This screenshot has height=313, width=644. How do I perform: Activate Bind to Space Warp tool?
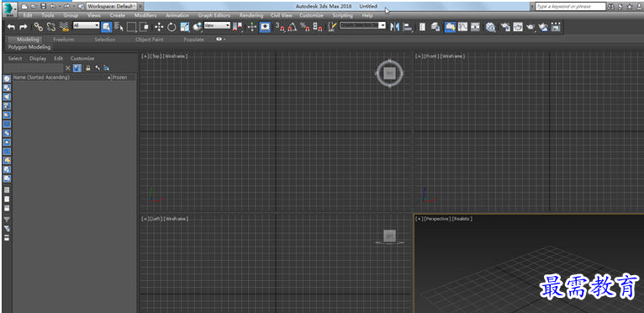[x=64, y=27]
